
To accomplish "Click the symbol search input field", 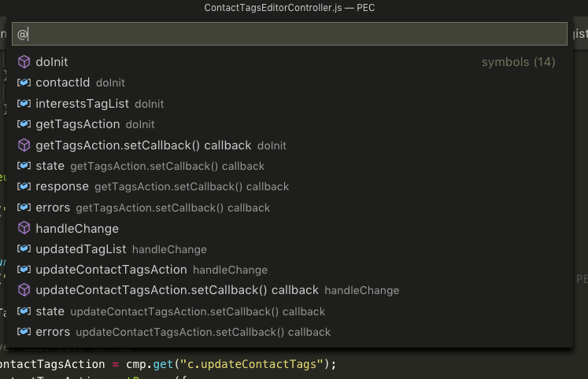I will [289, 34].
